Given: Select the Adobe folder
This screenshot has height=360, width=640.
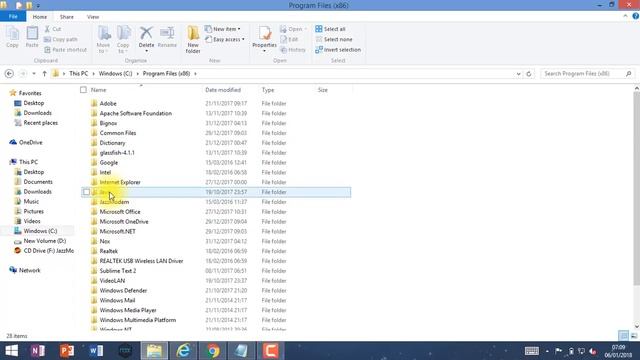Looking at the screenshot, I should click(108, 104).
